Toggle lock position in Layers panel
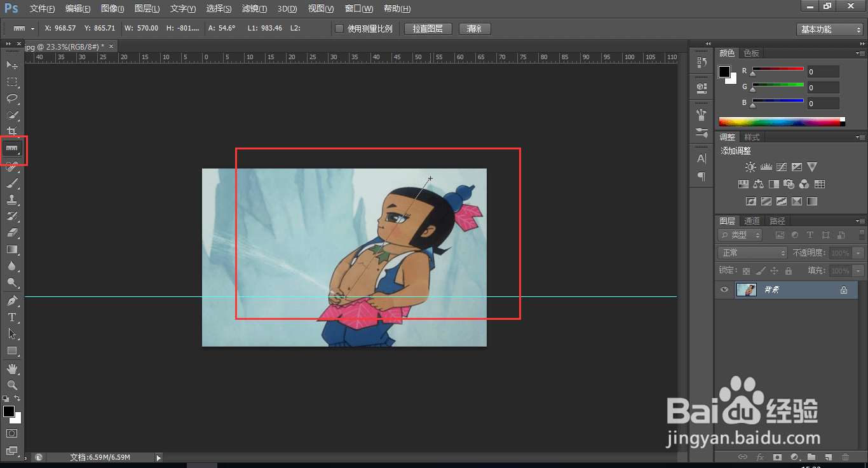 [x=774, y=271]
